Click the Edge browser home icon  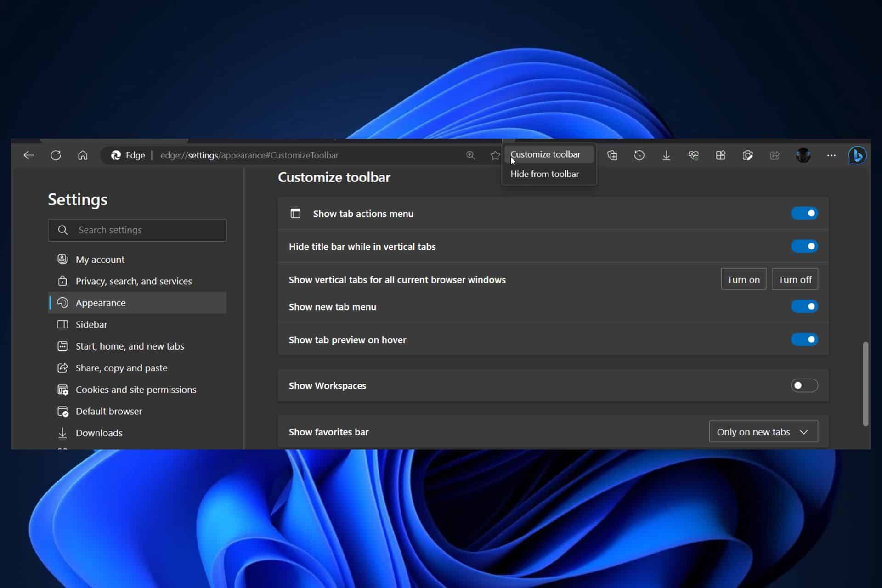pos(83,155)
